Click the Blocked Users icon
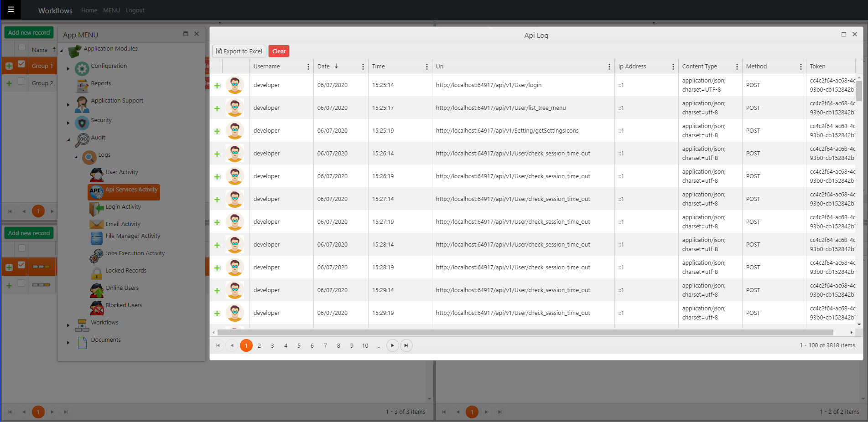868x422 pixels. click(x=97, y=308)
